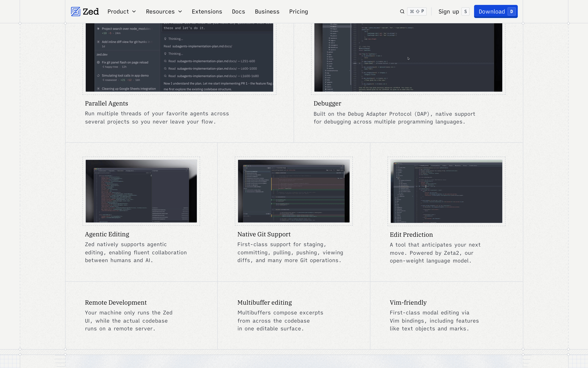Image resolution: width=588 pixels, height=368 pixels.
Task: Open the Parallel Agents screenshot
Action: [179, 57]
